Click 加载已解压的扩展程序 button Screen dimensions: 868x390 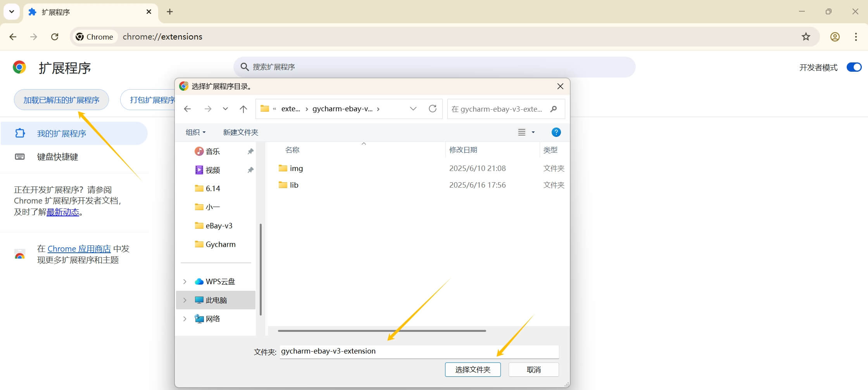coord(61,100)
